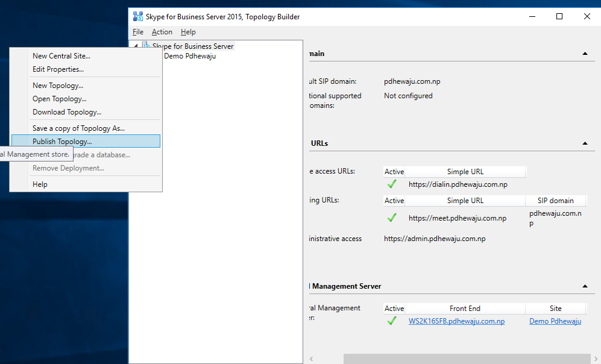Image resolution: width=601 pixels, height=364 pixels.
Task: Close the Topology Builder window
Action: (x=587, y=16)
